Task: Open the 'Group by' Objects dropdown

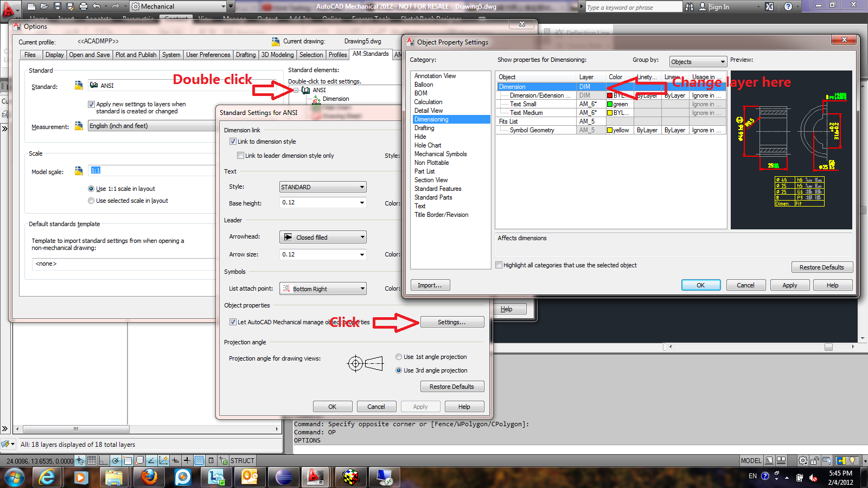Action: [x=698, y=62]
